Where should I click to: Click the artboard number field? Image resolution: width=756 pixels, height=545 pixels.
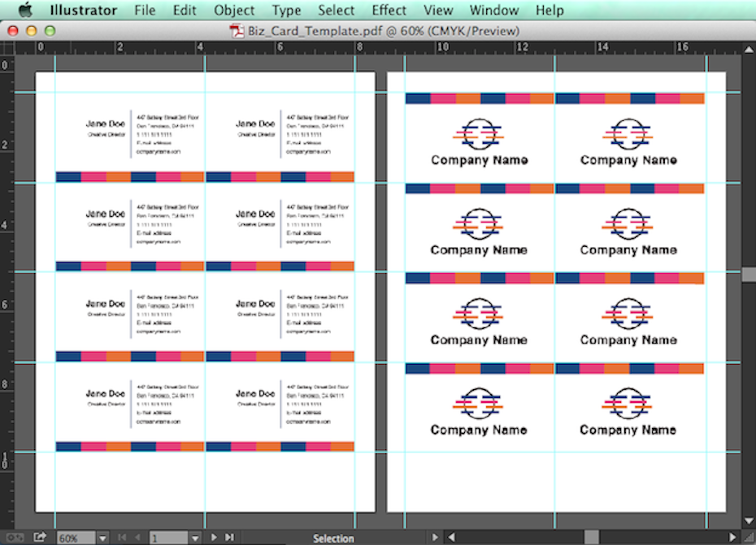click(168, 538)
